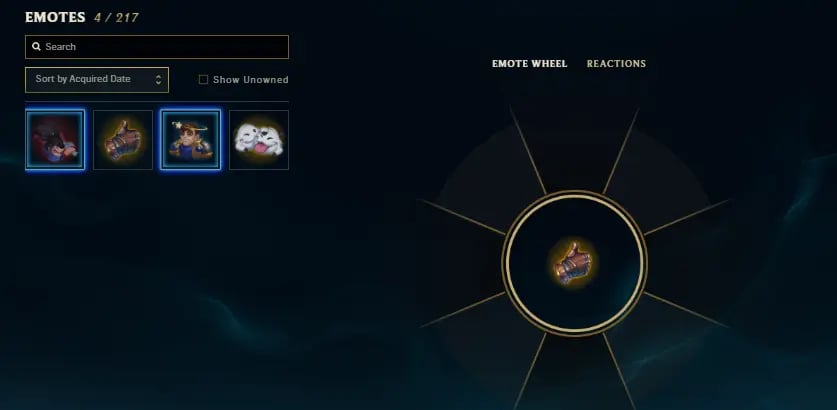Select the bottom slot of the emote wheel
837x410 pixels.
pyautogui.click(x=574, y=374)
